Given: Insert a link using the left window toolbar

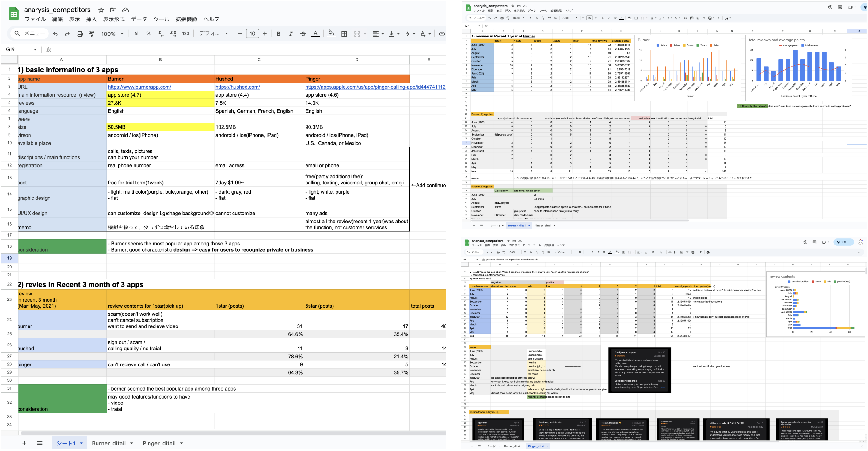Looking at the screenshot, I should coord(442,34).
